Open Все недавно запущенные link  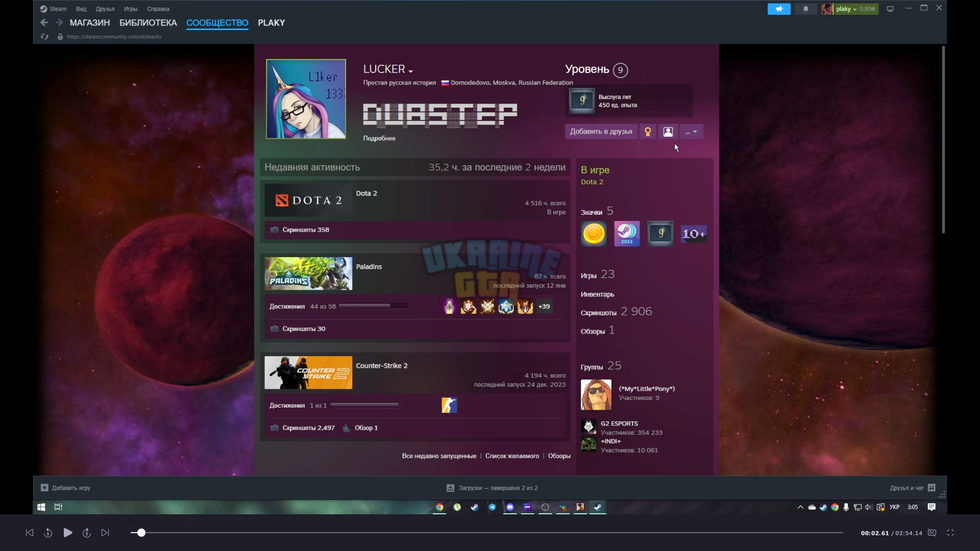click(x=439, y=456)
